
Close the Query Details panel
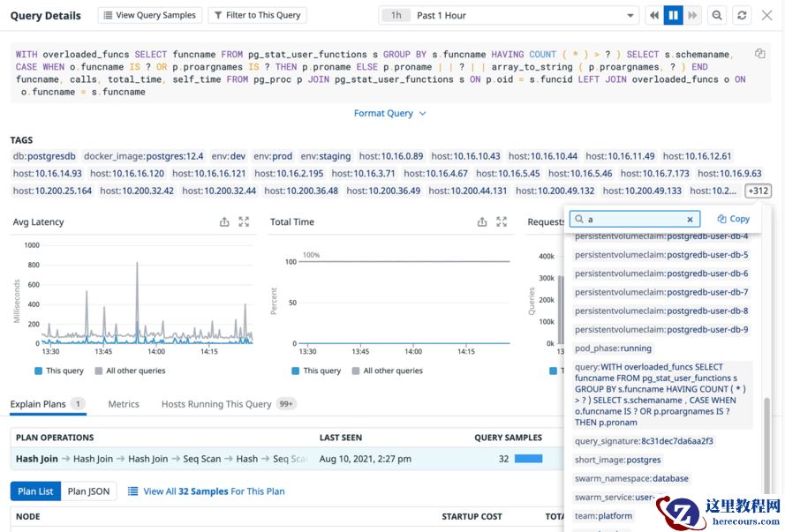[767, 16]
